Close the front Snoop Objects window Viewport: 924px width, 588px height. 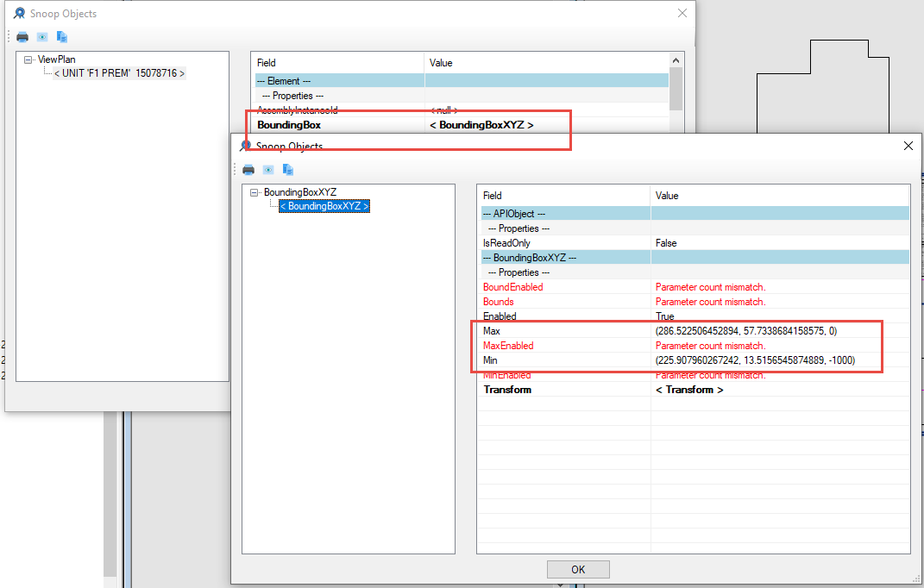(908, 146)
